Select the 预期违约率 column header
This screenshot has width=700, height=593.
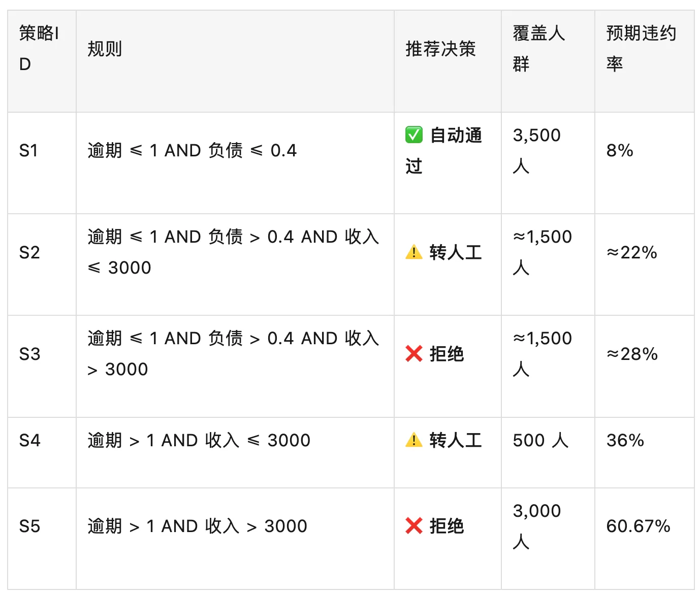pos(644,61)
